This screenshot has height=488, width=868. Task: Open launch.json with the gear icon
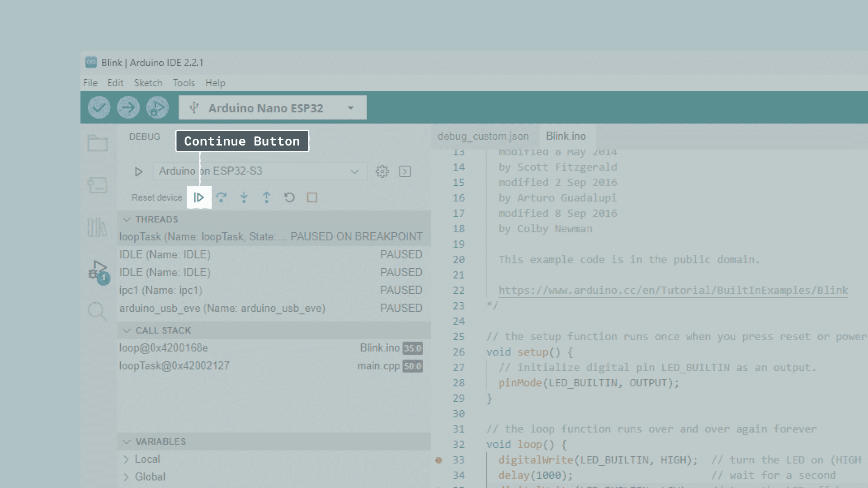click(x=382, y=171)
